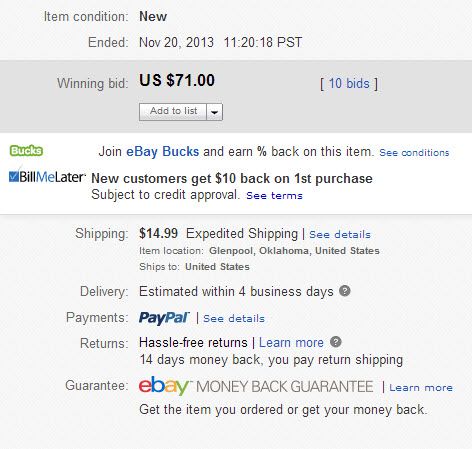The width and height of the screenshot is (472, 449).
Task: Click the eBay Money Back Guarantee logo
Action: [256, 386]
